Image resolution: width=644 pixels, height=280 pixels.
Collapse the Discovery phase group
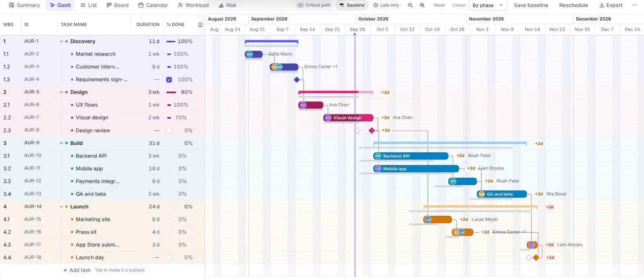(61, 41)
